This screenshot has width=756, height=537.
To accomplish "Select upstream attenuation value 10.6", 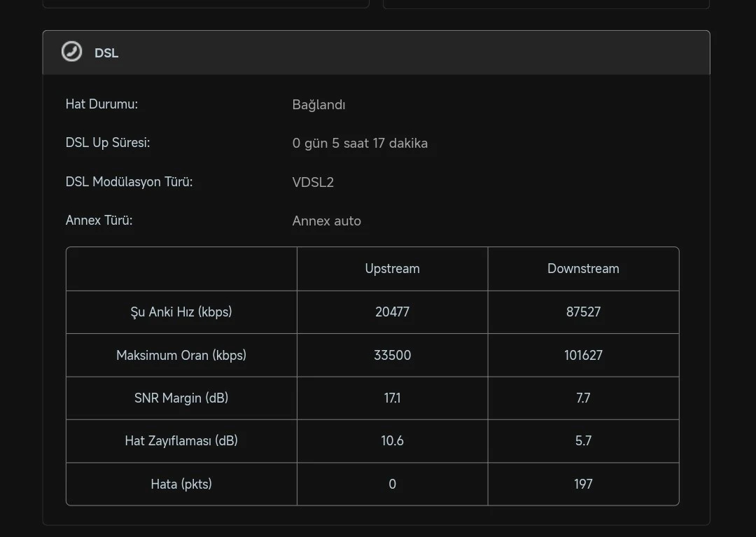I will (x=393, y=440).
